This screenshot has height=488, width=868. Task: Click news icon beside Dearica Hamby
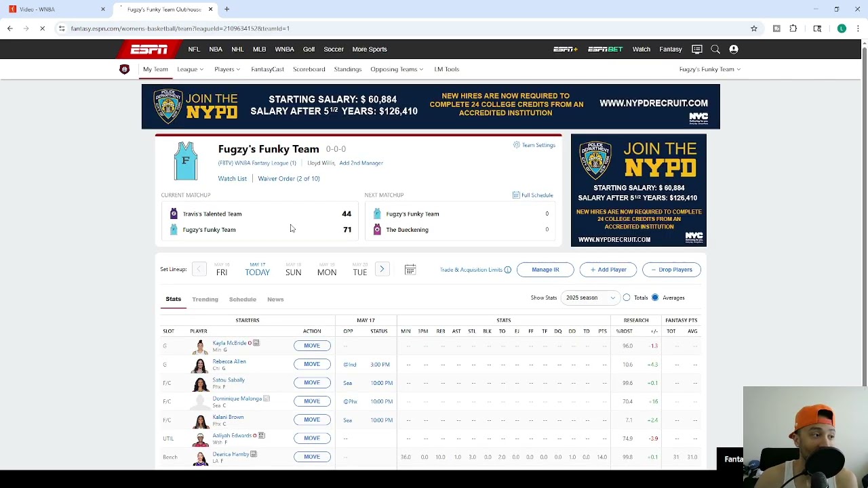pos(254,454)
